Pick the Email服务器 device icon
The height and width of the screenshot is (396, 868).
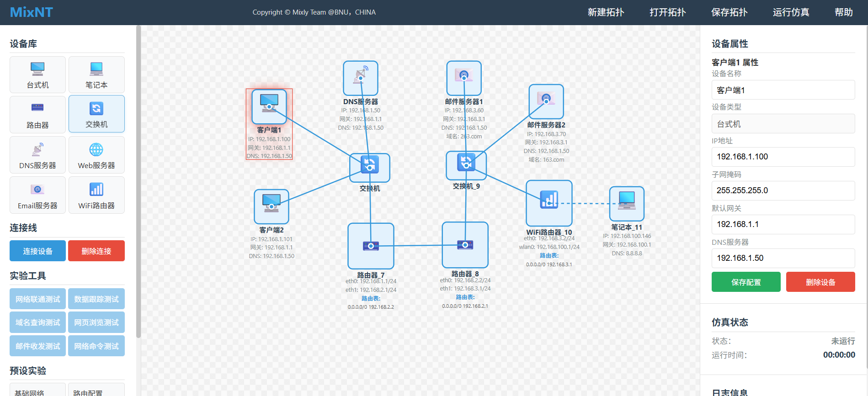click(x=37, y=195)
